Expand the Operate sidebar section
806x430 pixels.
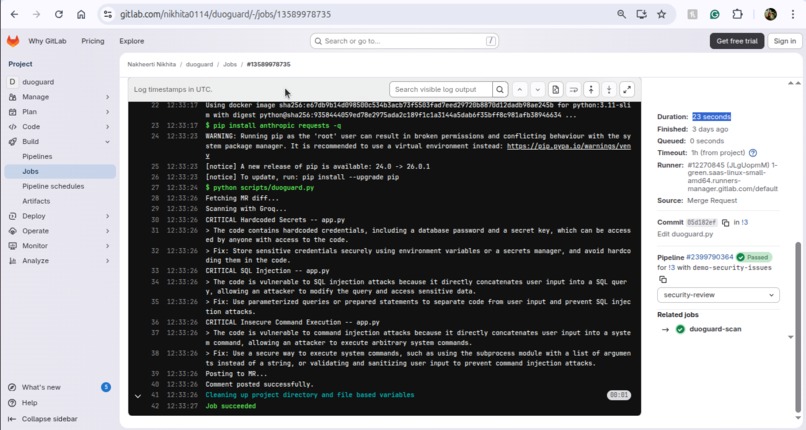tap(60, 231)
